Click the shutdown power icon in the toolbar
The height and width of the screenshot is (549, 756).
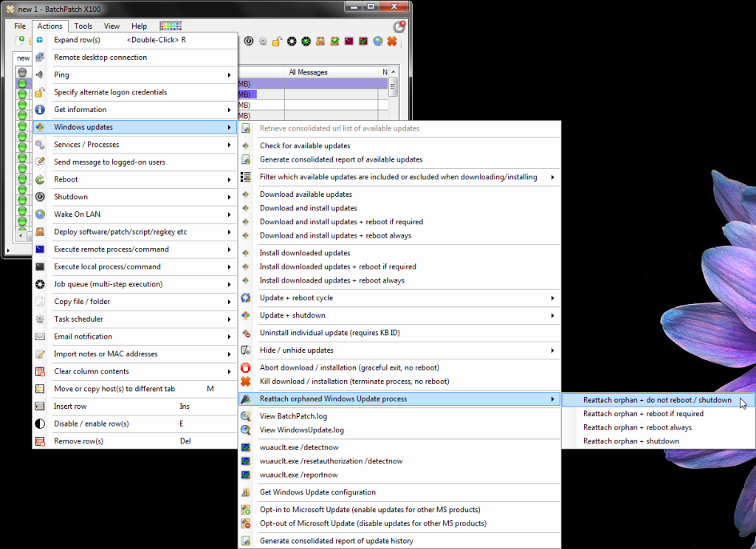(248, 41)
